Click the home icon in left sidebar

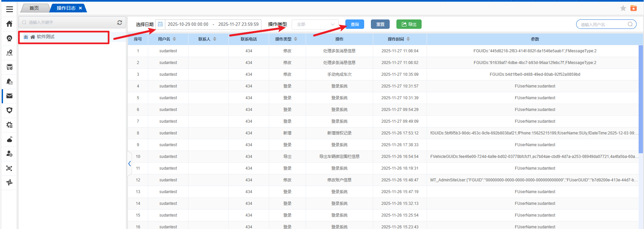click(x=9, y=24)
